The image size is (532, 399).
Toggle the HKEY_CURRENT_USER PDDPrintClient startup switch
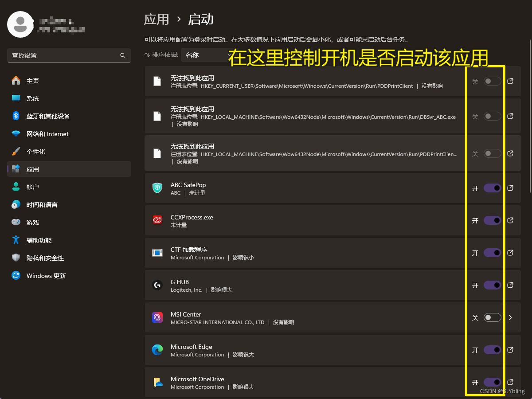point(493,81)
